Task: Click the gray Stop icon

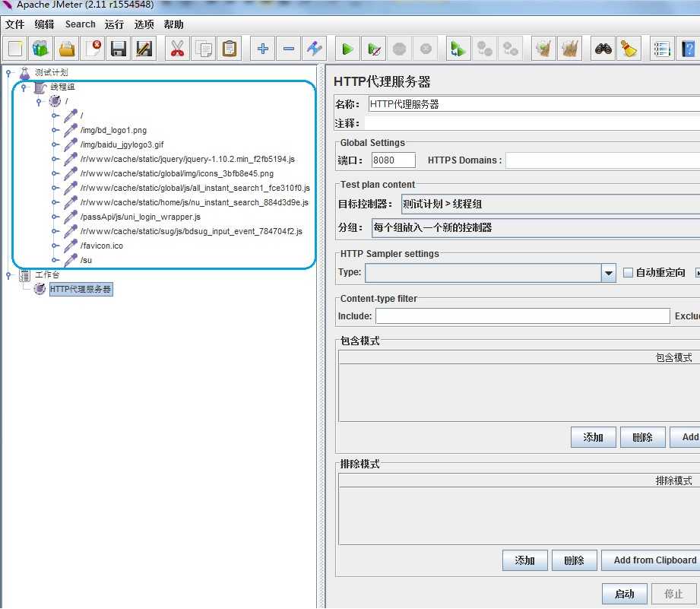Action: [x=400, y=48]
